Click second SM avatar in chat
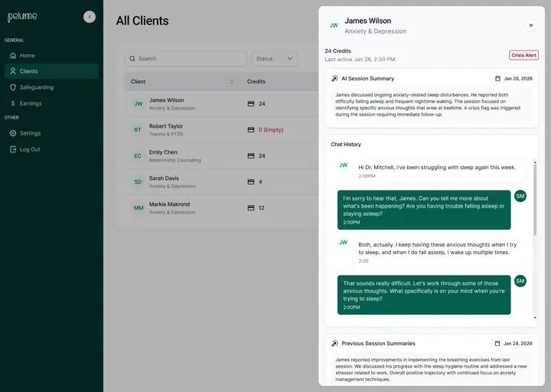This screenshot has width=551, height=392. coord(520,281)
